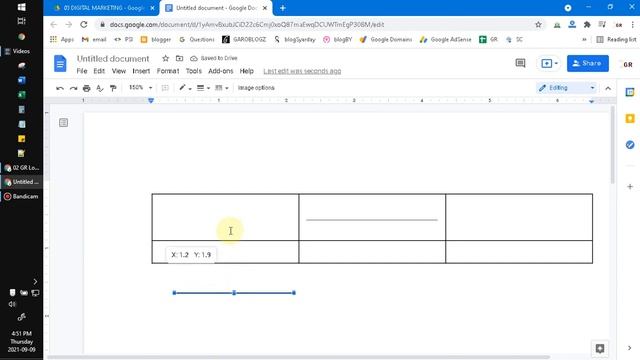Open the Apps bookmark shortcut

pos(62,40)
